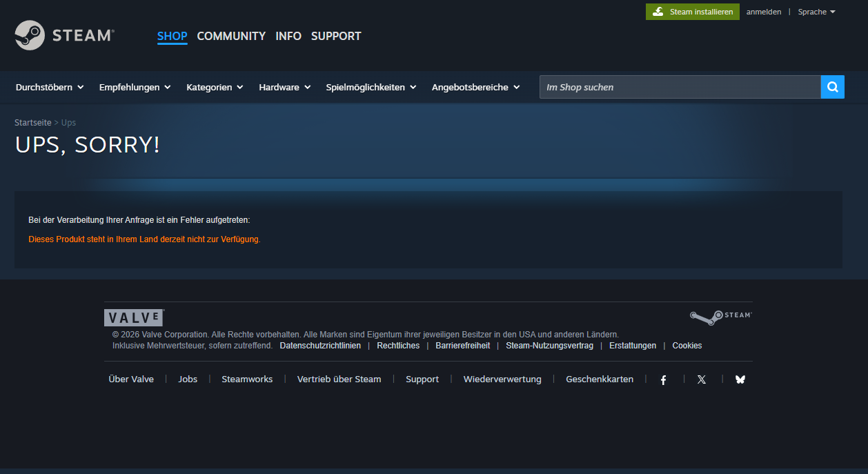Click the Valve logo in footer
The image size is (868, 474).
(134, 317)
